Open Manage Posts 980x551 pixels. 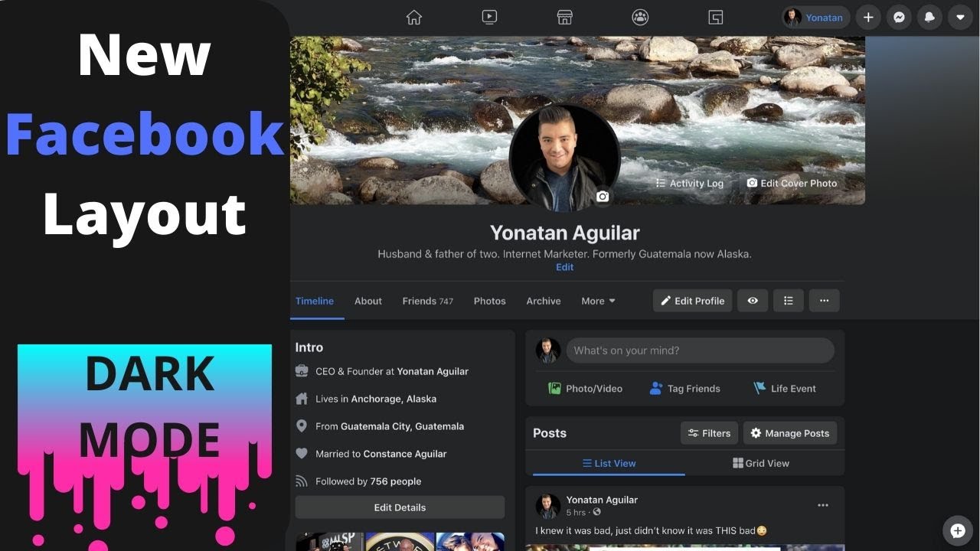790,433
